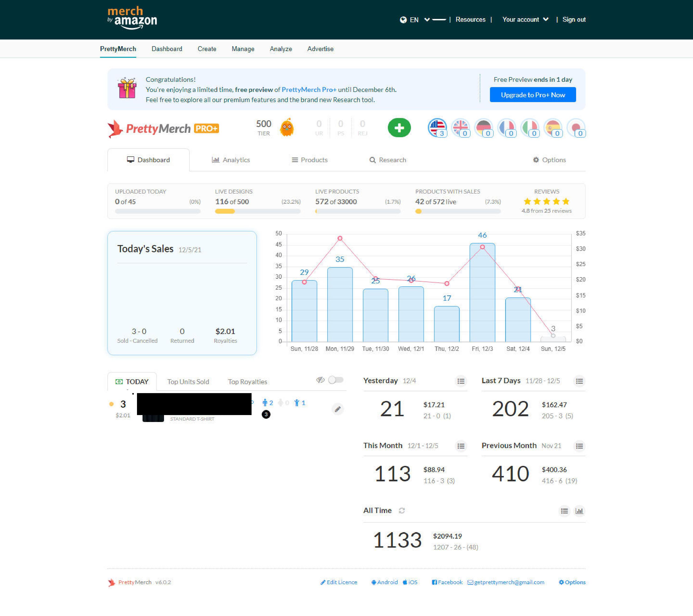Select the German marketplace flag icon
Image resolution: width=693 pixels, height=616 pixels.
click(x=483, y=127)
